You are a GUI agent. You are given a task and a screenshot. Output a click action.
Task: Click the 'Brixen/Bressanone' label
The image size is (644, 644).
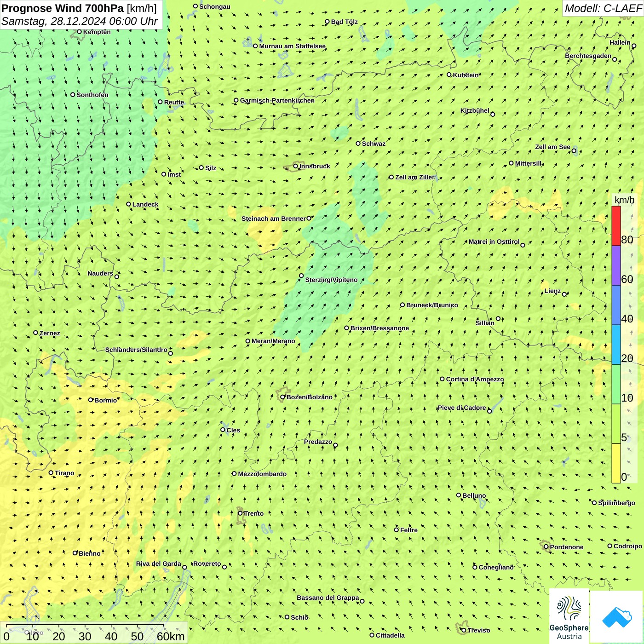pos(380,328)
